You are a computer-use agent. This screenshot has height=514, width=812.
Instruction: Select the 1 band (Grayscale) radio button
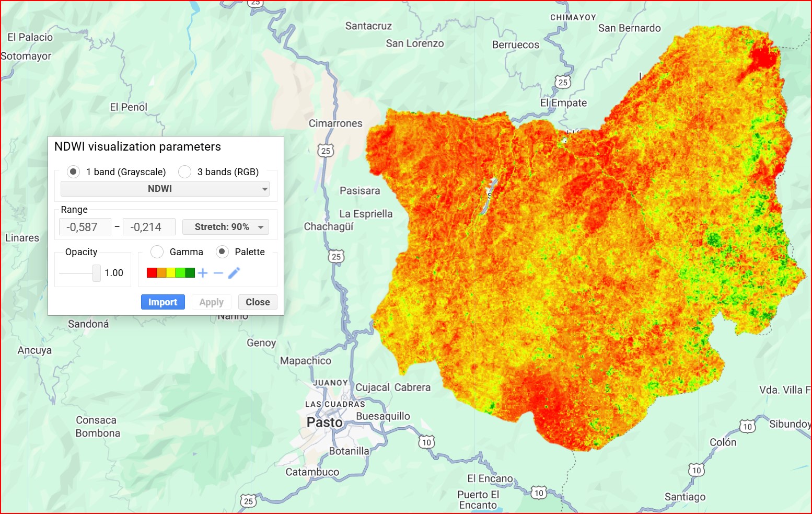point(74,172)
